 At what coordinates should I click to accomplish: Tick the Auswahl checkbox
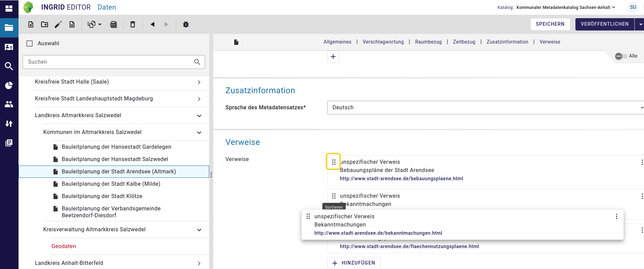[30, 44]
